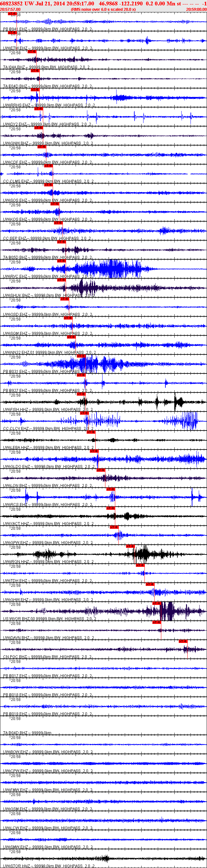
Task: Select the longitude value -122.2190
Action: pyautogui.click(x=131, y=3)
